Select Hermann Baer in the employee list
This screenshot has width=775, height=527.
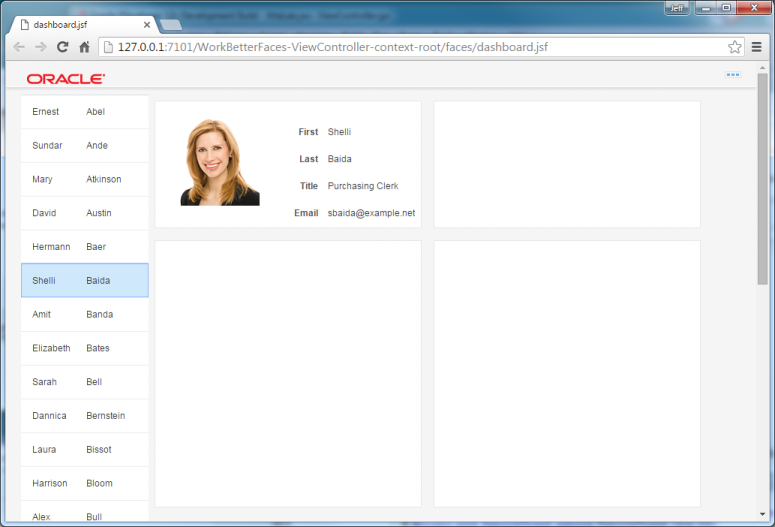click(85, 247)
